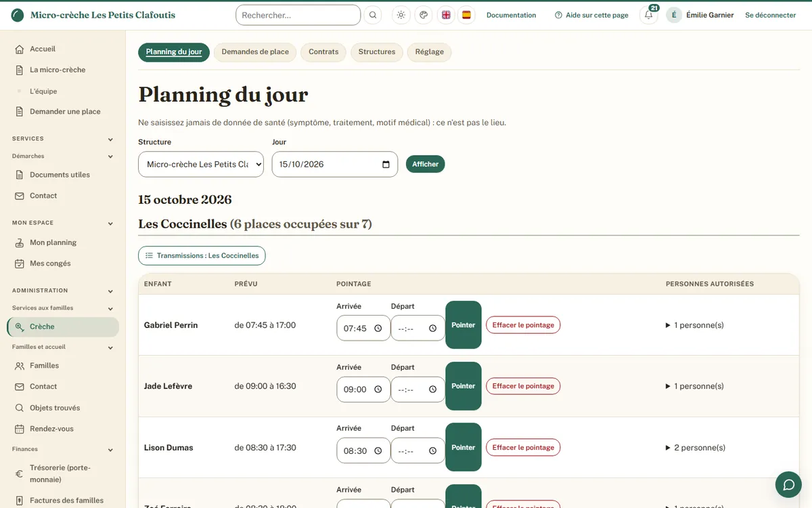Image resolution: width=812 pixels, height=508 pixels.
Task: Open the Documentation link
Action: click(x=512, y=15)
